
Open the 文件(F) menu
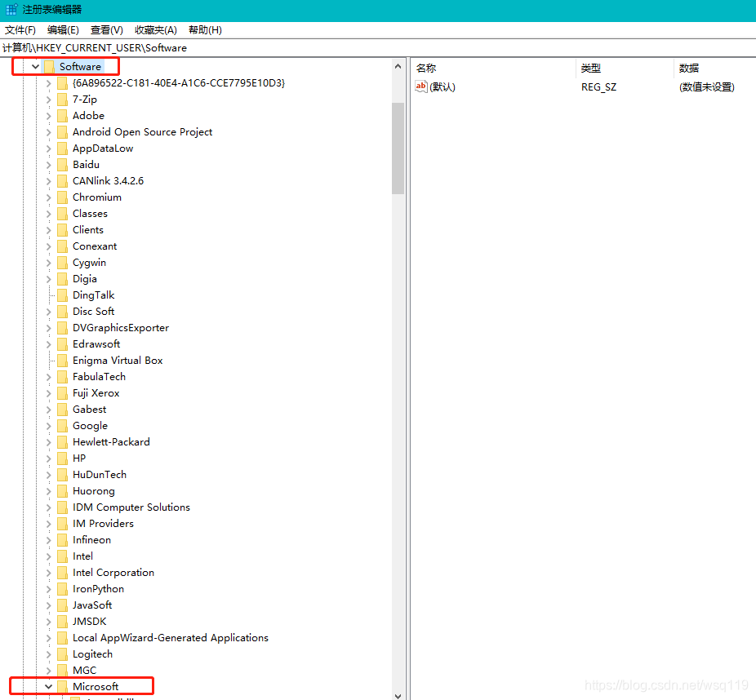tap(20, 30)
